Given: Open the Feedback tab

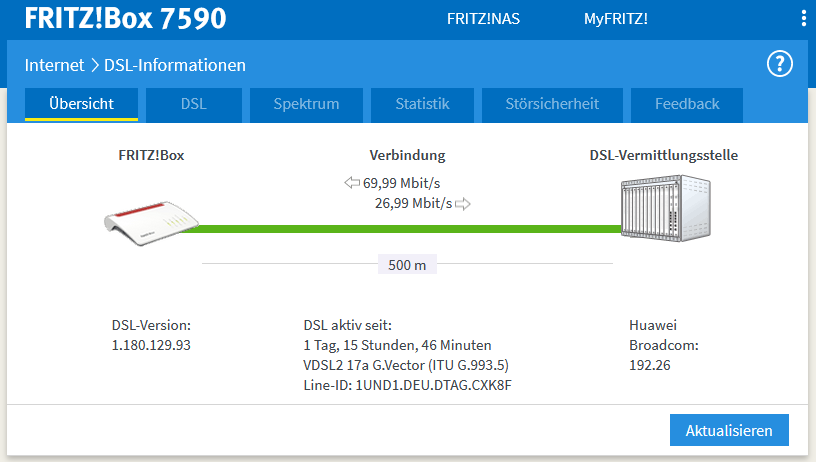Looking at the screenshot, I should click(x=687, y=105).
